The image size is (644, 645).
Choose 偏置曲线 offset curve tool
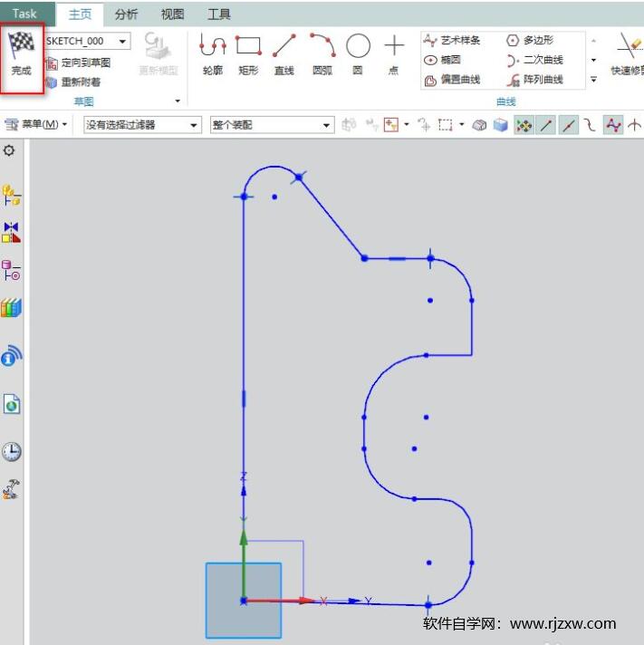(452, 80)
